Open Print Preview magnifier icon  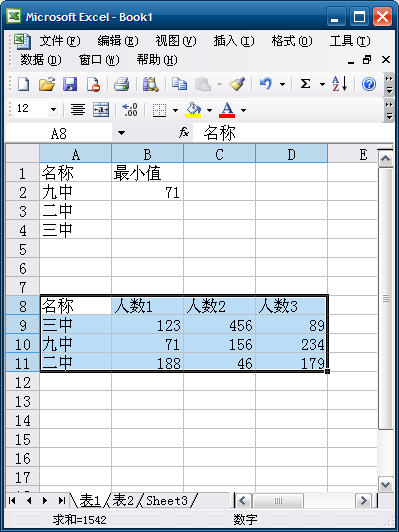click(150, 84)
